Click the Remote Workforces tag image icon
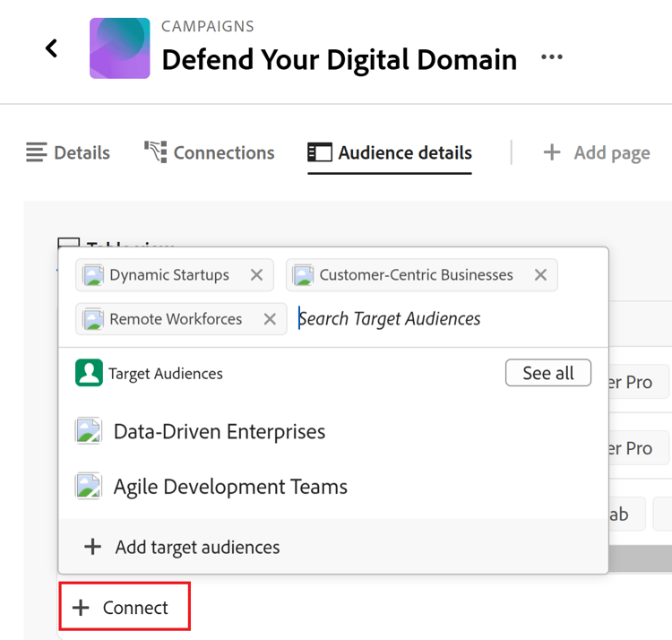This screenshot has height=640, width=672. [x=94, y=319]
